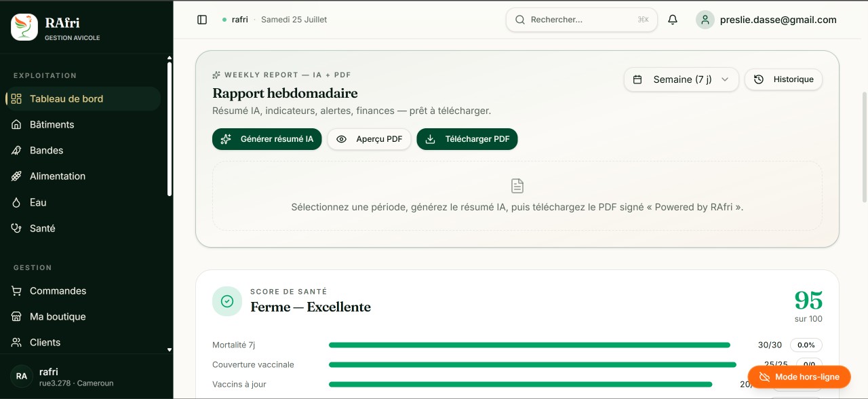
Task: Click the RAfri logo icon
Action: coord(24,27)
